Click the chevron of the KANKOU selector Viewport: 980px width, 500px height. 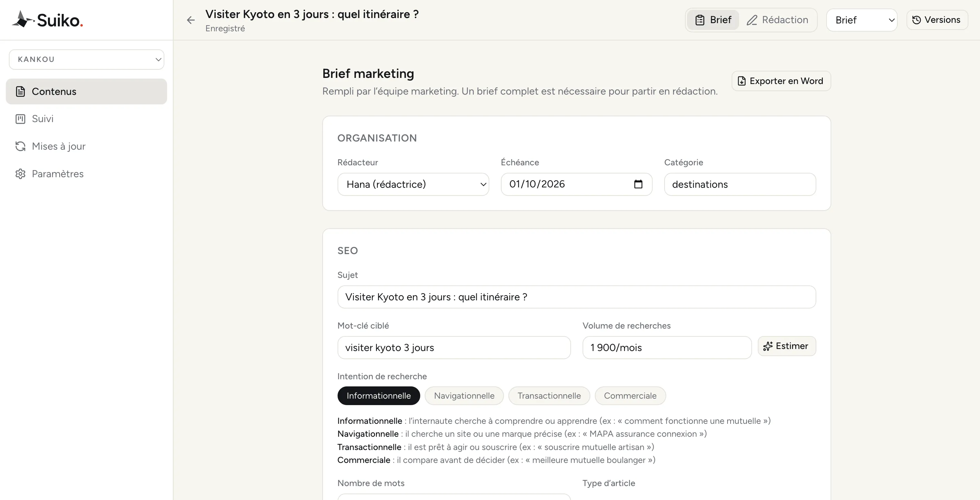pos(158,59)
